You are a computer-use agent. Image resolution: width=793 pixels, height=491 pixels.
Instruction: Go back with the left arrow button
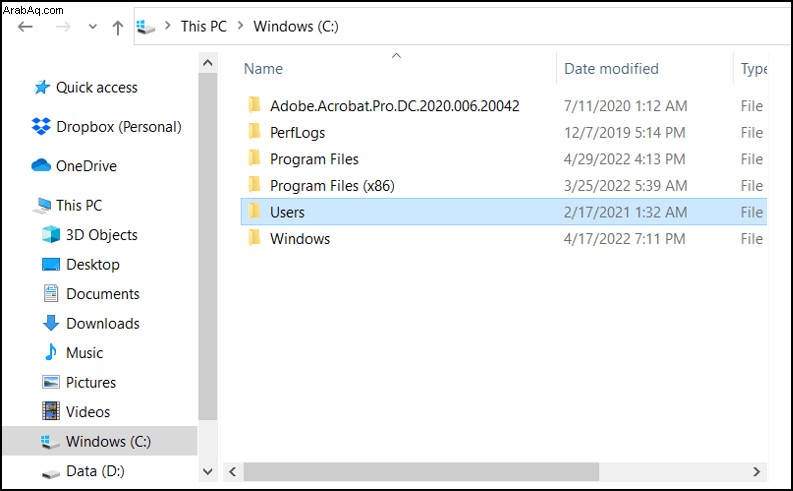click(25, 27)
